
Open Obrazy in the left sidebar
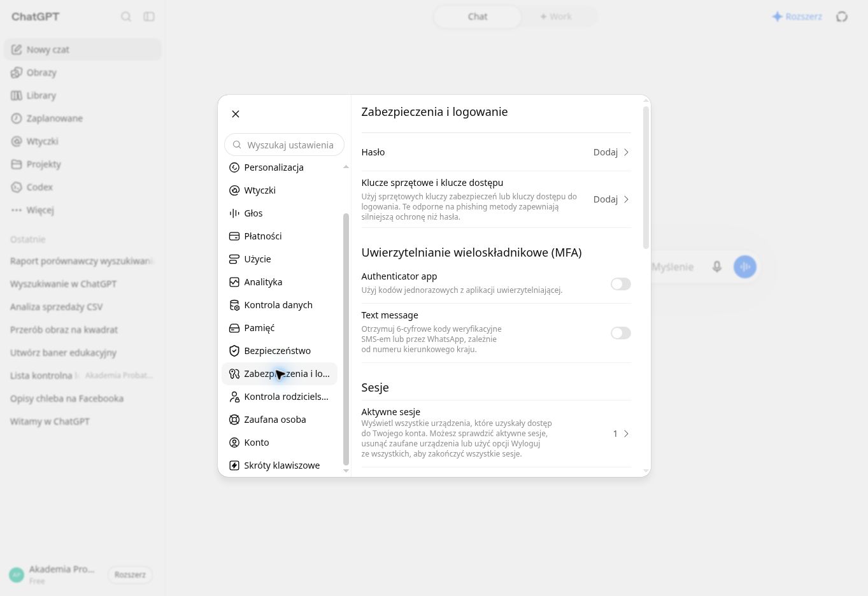point(83,73)
